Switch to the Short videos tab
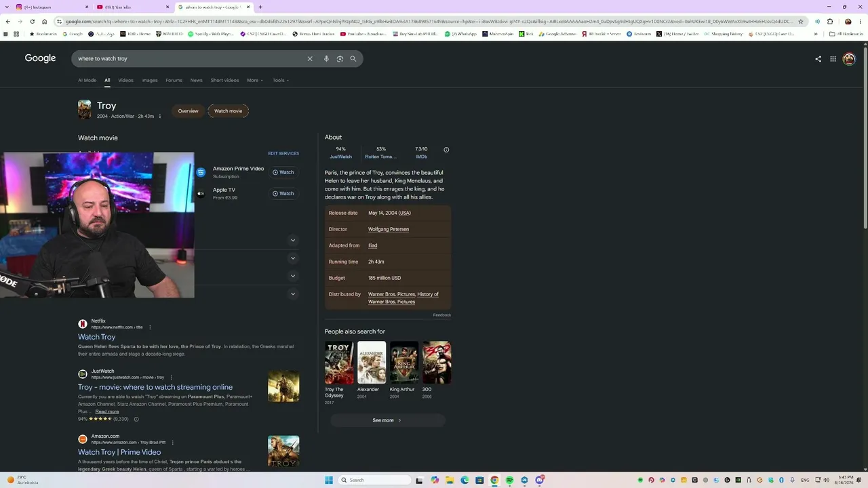 pos(224,81)
